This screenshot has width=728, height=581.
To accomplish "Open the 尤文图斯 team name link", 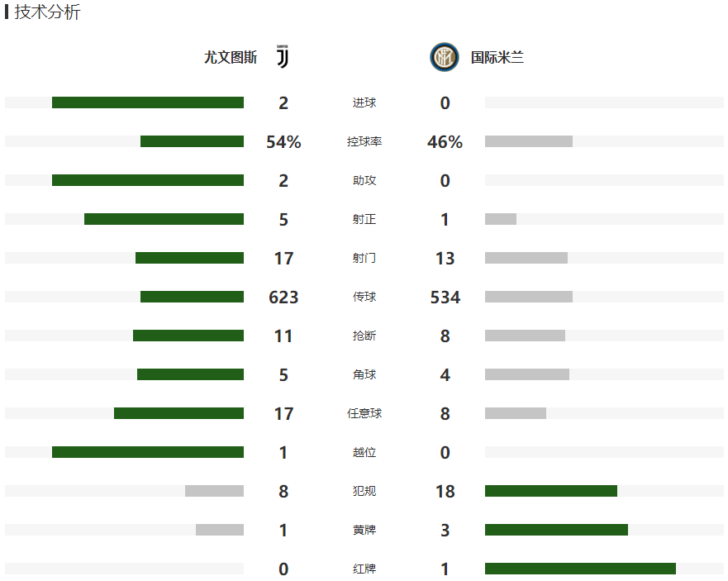I will [231, 58].
